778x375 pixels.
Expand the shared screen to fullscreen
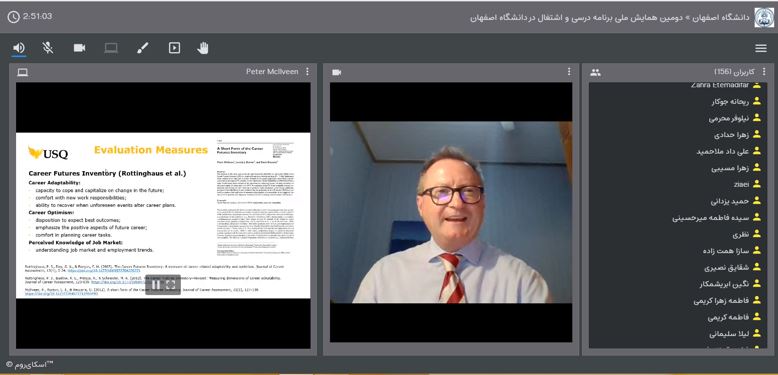(171, 285)
